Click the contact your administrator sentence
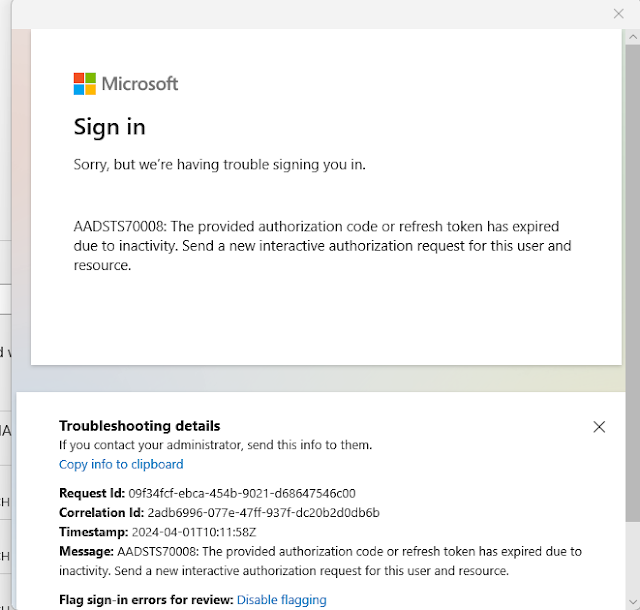 point(215,445)
